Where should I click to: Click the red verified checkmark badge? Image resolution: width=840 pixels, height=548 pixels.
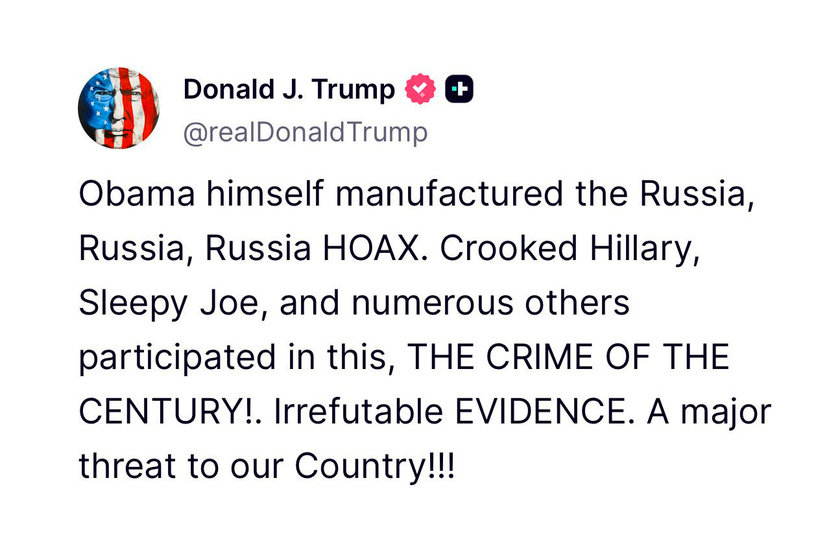421,89
